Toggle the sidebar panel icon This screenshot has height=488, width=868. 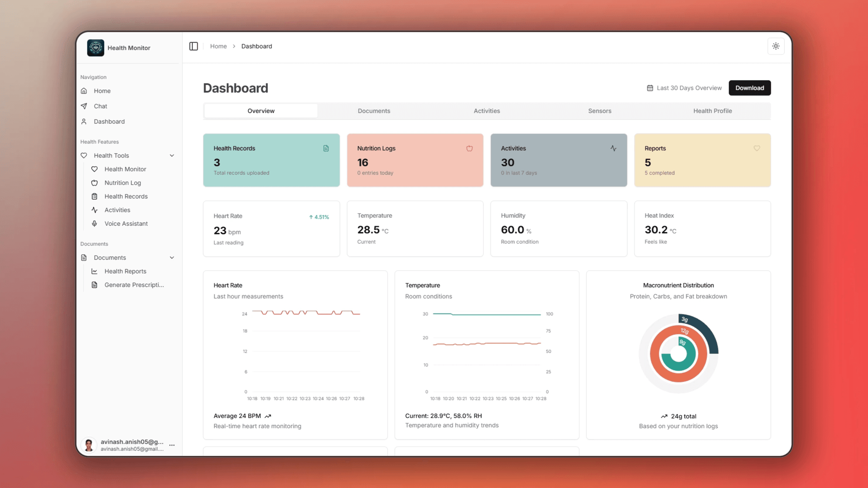194,46
